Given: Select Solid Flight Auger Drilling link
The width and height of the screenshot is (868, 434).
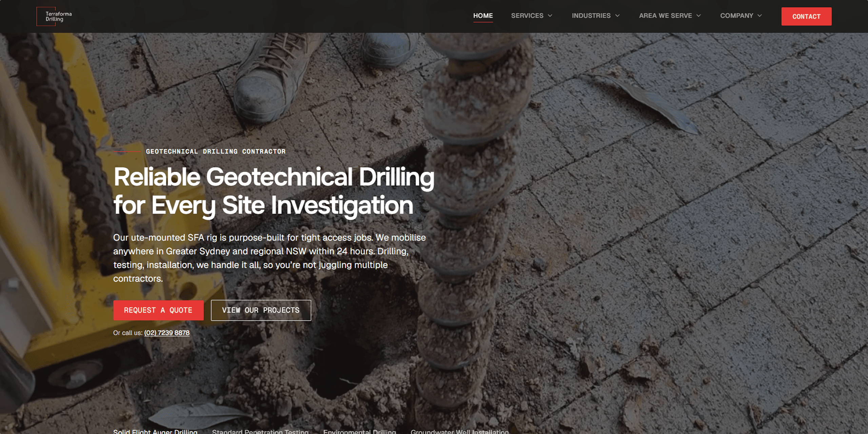Looking at the screenshot, I should pos(155,431).
